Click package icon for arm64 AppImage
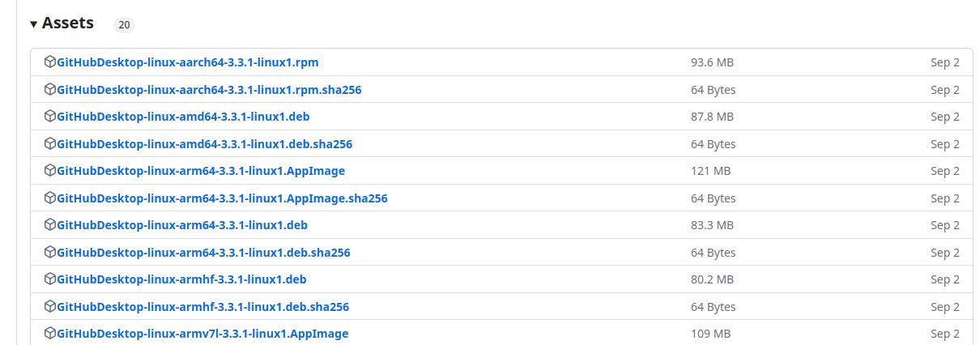980x345 pixels. (x=50, y=171)
